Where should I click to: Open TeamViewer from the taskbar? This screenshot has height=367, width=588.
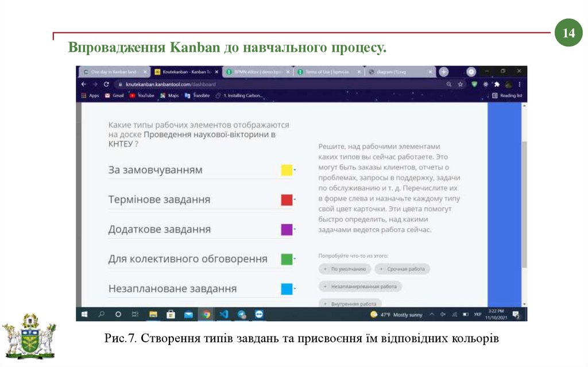pos(259,315)
